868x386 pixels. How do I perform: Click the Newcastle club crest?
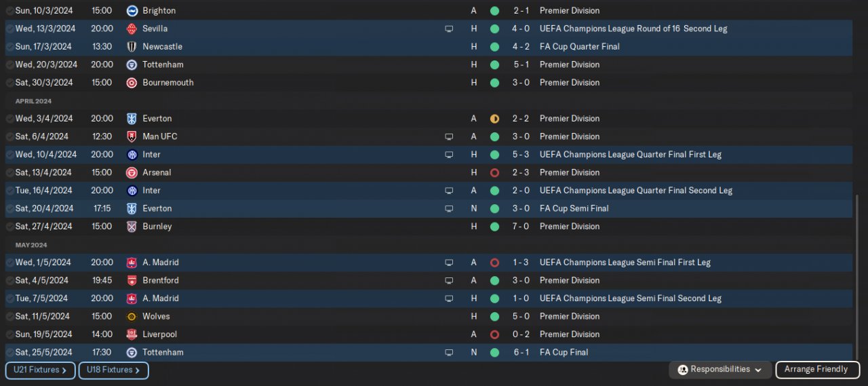click(x=132, y=47)
